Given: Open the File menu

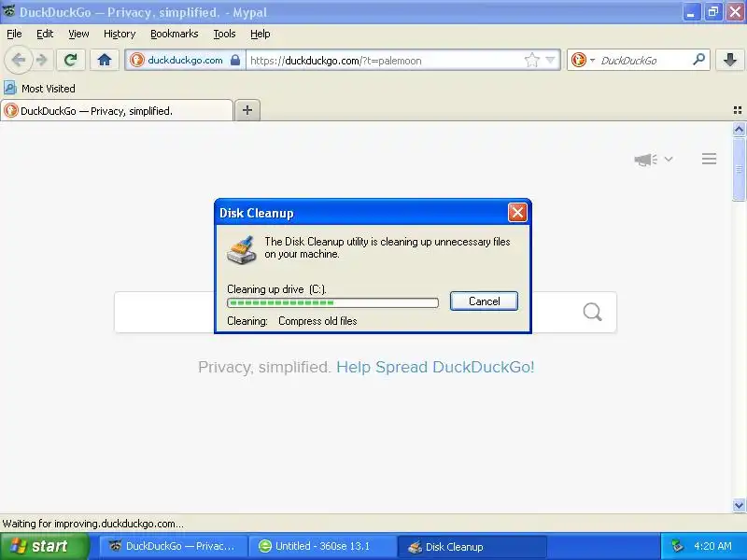Looking at the screenshot, I should click(14, 34).
